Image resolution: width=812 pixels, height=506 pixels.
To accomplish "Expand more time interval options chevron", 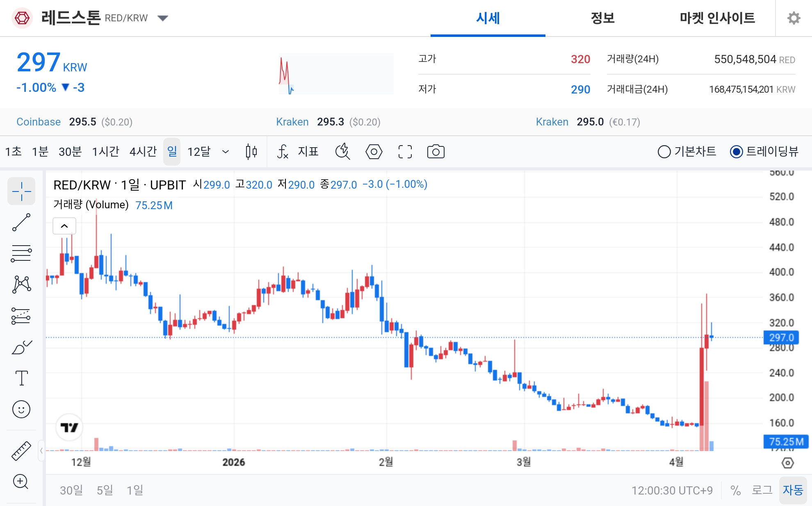I will pos(226,152).
